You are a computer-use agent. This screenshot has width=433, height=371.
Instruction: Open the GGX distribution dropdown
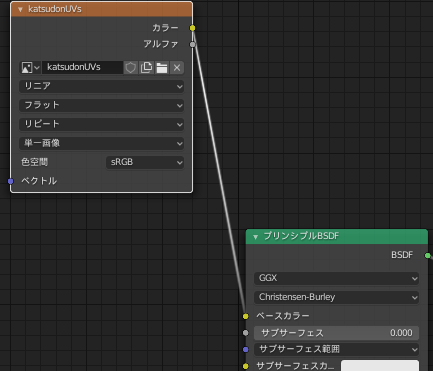coord(336,278)
